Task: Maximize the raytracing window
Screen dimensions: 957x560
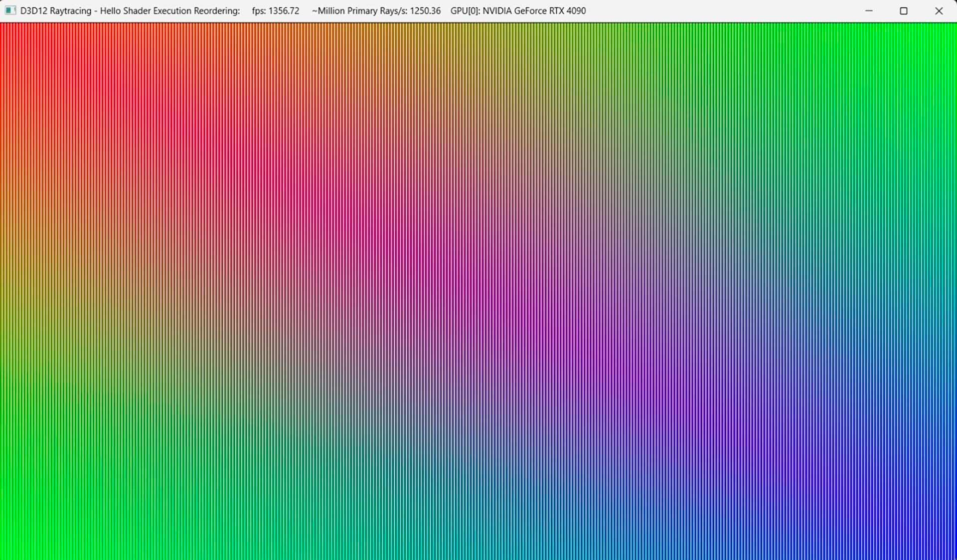Action: (904, 10)
